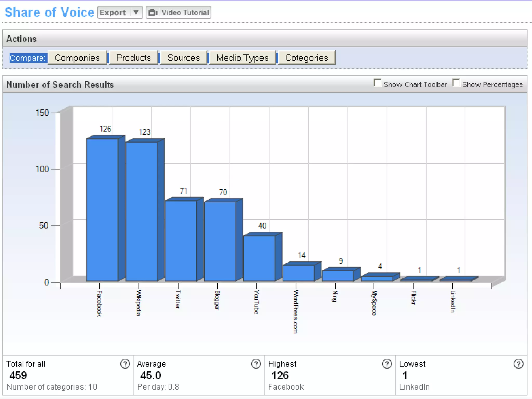Screen dimensions: 532x399
Task: Select the Twitter bar showing 71
Action: point(181,241)
